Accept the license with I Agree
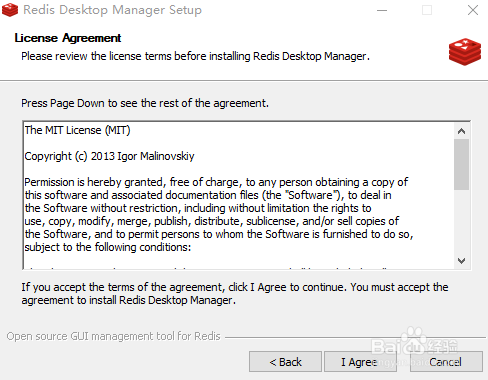488x380 pixels. tap(359, 362)
